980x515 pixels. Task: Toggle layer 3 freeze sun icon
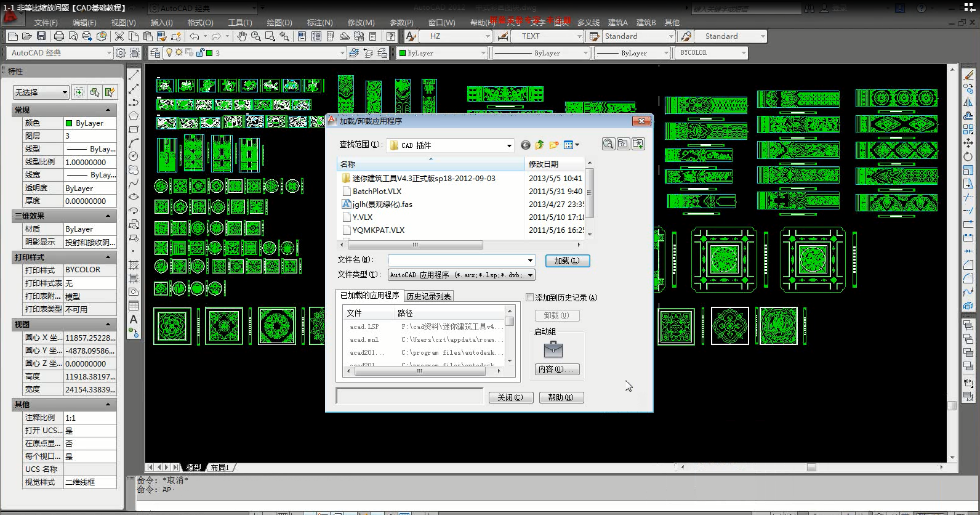point(179,53)
